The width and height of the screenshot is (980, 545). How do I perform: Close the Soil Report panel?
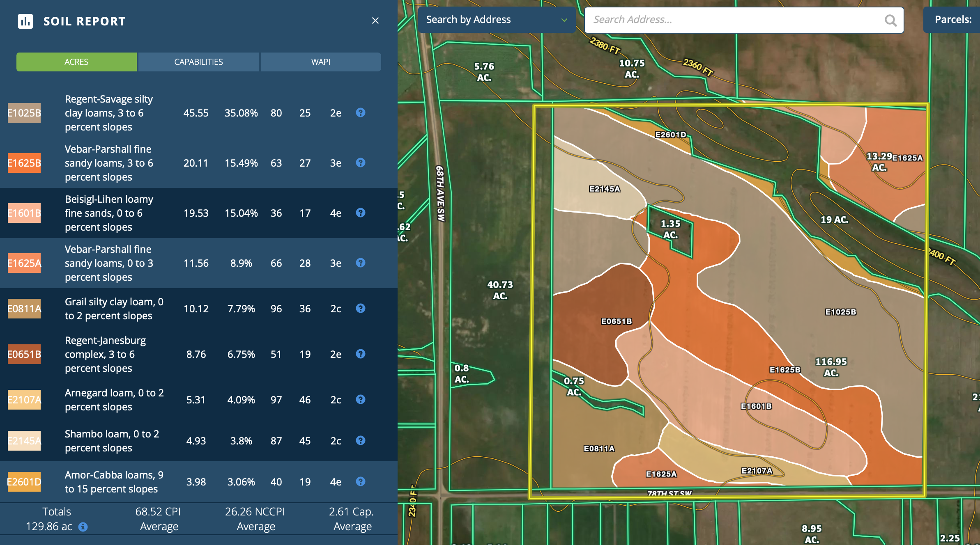(x=375, y=21)
